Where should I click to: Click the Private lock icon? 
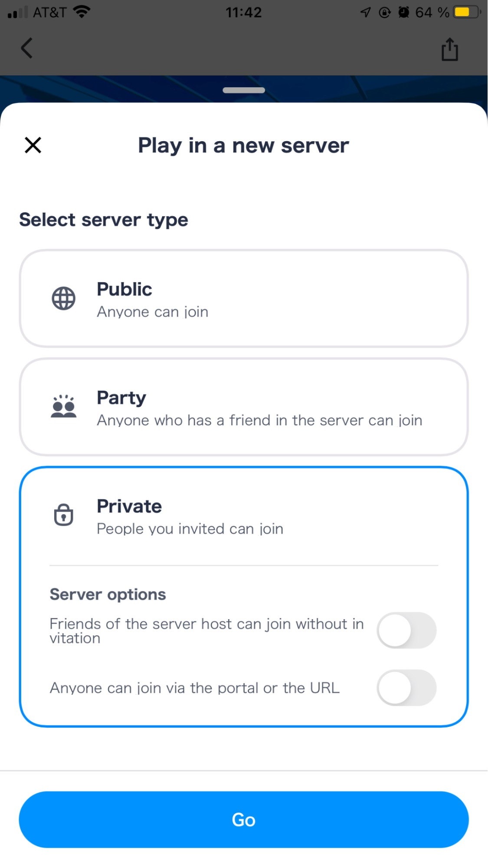(x=64, y=515)
